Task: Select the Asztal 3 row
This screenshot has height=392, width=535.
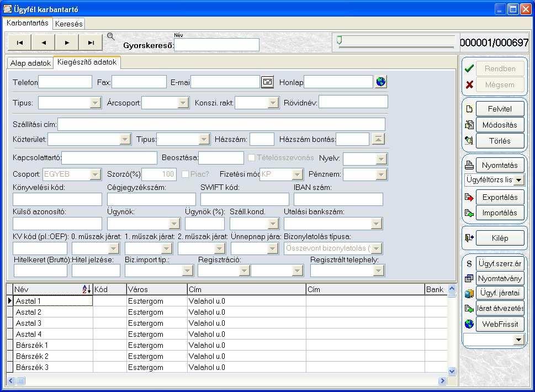Action: click(x=227, y=323)
